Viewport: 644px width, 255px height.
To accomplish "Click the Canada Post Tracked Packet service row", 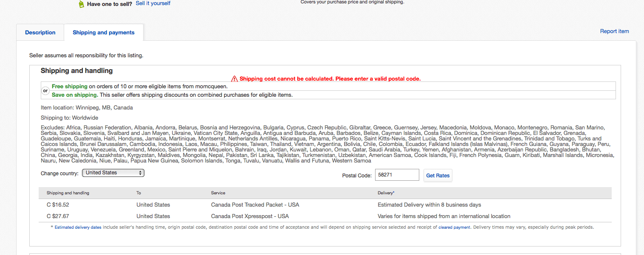I will (x=255, y=205).
